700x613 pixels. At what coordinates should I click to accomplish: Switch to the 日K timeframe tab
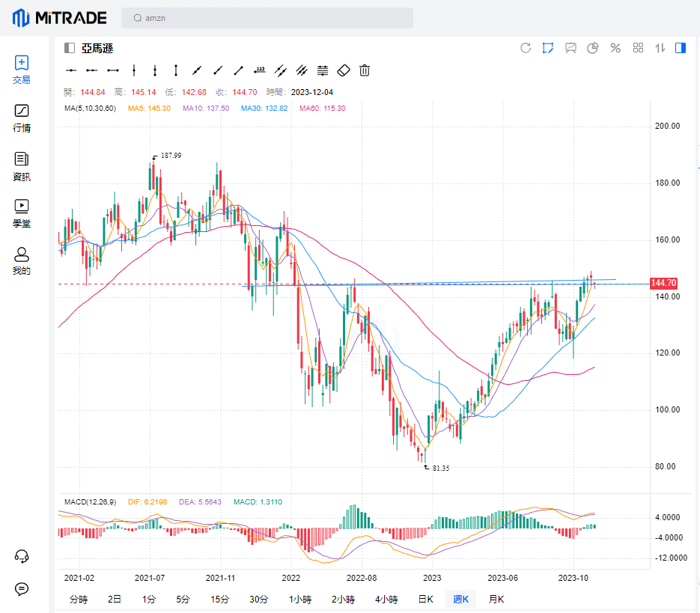[x=425, y=599]
